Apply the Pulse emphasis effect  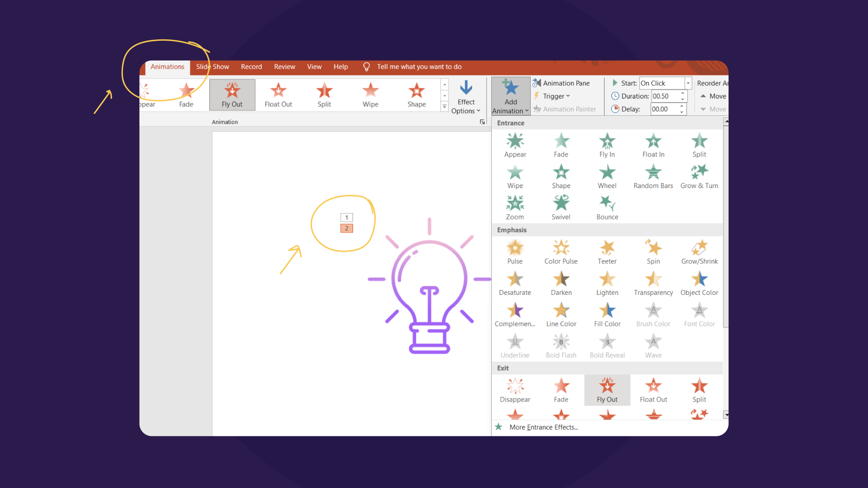click(x=515, y=252)
